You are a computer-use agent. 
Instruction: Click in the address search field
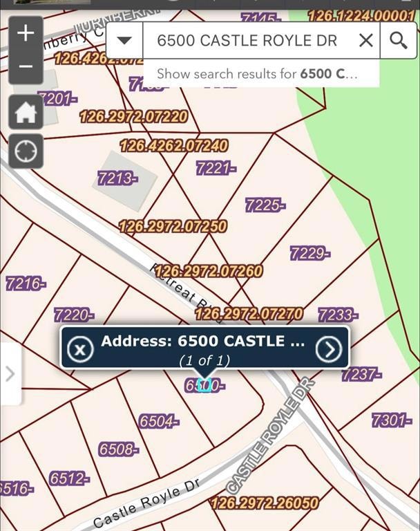pyautogui.click(x=247, y=40)
